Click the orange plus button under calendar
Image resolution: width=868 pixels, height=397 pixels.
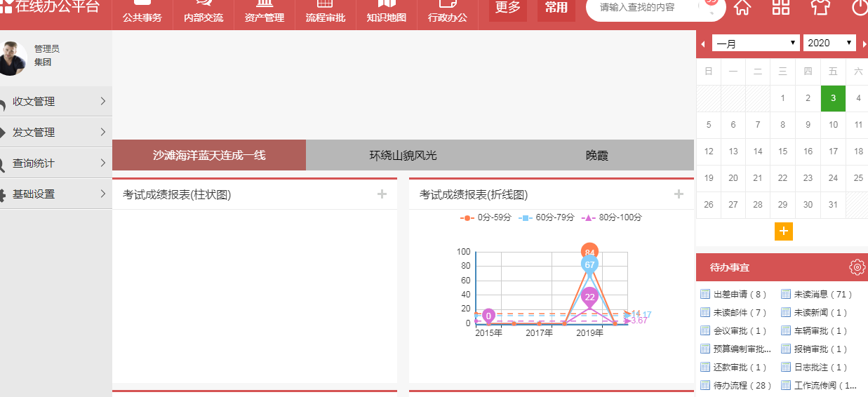click(x=783, y=231)
